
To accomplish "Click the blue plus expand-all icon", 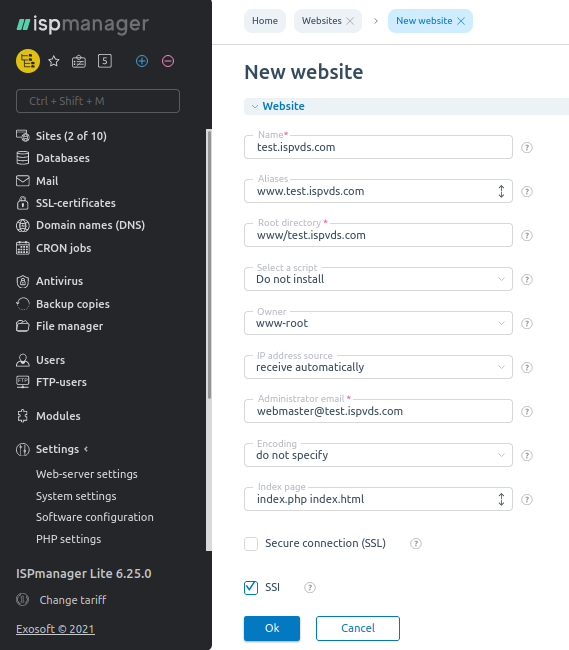I will (142, 61).
